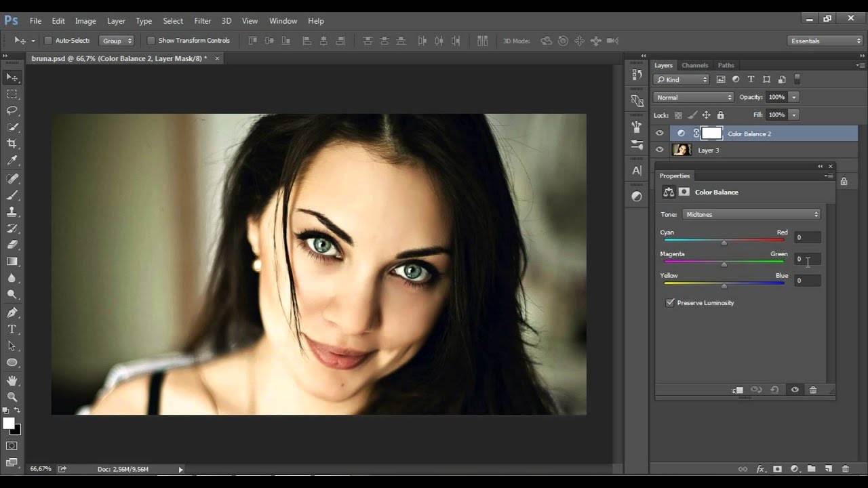
Task: Select the Move tool in the toolbox
Action: click(x=12, y=77)
